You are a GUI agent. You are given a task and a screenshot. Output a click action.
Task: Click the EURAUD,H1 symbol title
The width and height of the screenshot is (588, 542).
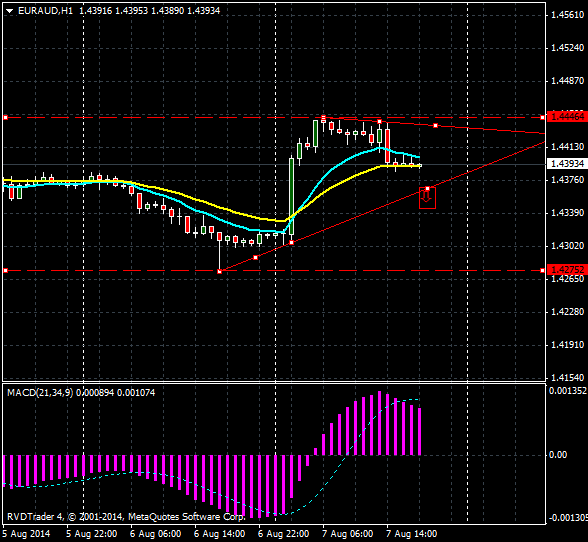(x=45, y=11)
